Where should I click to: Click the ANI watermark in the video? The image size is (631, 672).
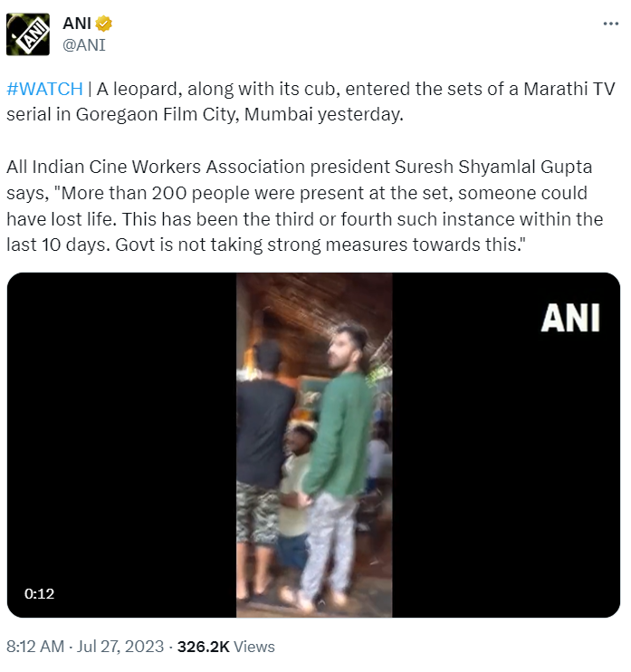tap(570, 317)
